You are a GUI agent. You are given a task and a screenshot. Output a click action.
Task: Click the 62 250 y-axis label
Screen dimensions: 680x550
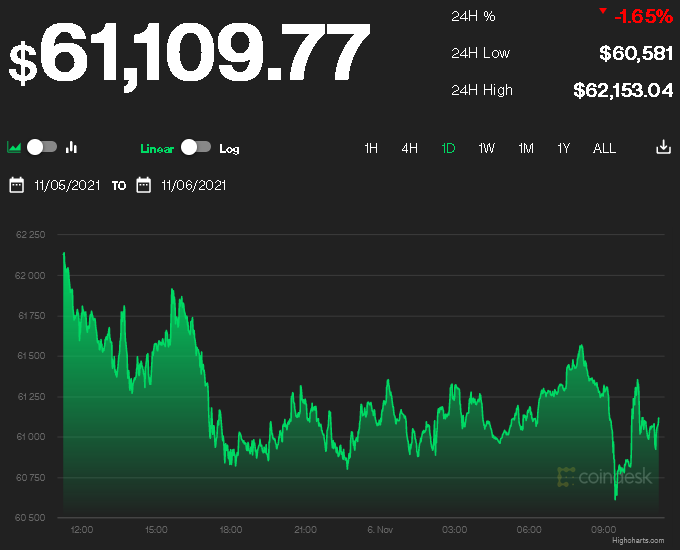click(30, 235)
